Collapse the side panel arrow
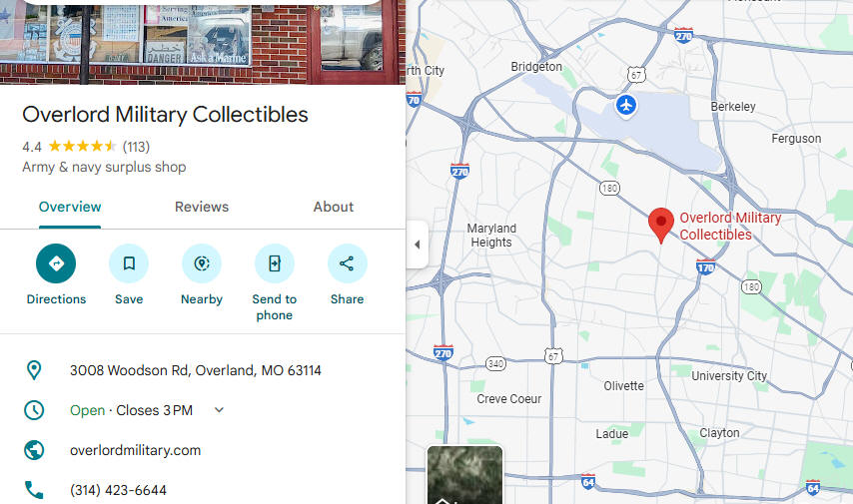The image size is (853, 504). pyautogui.click(x=418, y=245)
